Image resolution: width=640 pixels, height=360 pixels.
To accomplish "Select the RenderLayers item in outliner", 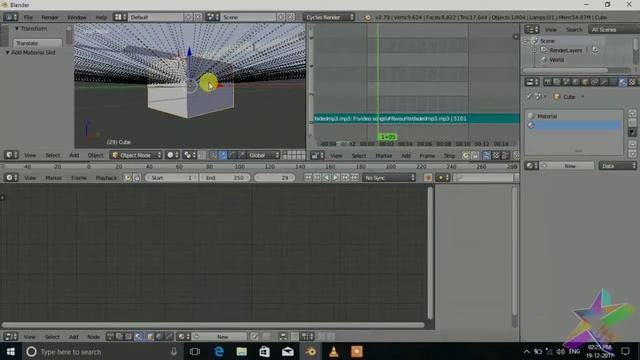I will point(565,50).
